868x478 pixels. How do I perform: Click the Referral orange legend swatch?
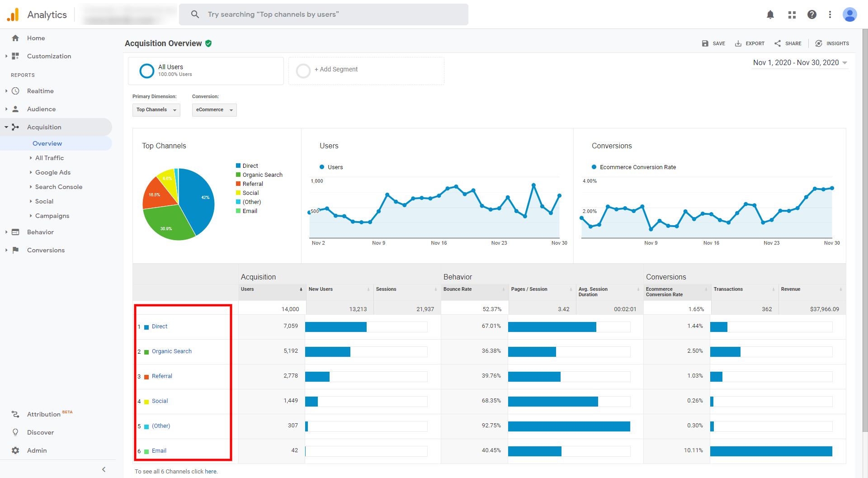[238, 184]
